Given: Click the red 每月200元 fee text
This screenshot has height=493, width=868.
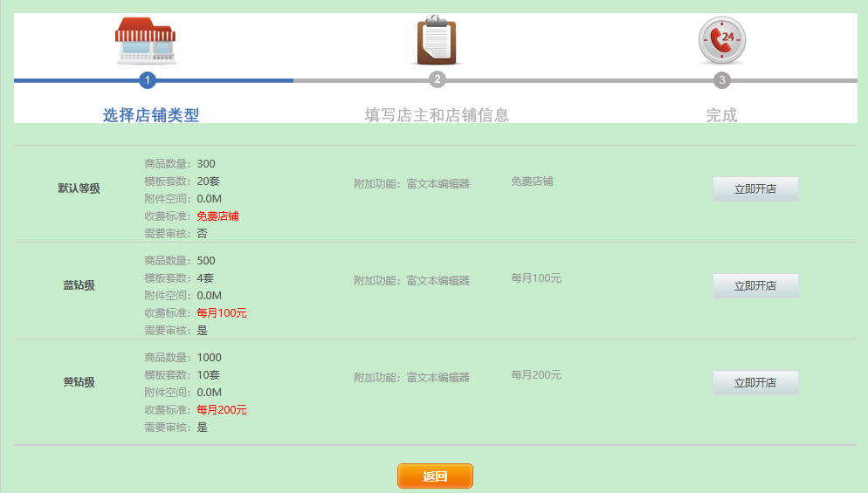Looking at the screenshot, I should pos(222,410).
